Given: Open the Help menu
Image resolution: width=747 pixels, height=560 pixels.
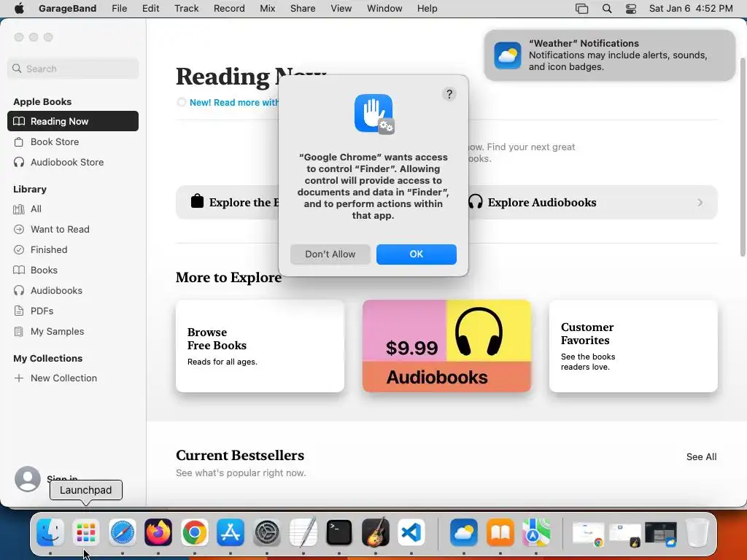Looking at the screenshot, I should point(427,9).
